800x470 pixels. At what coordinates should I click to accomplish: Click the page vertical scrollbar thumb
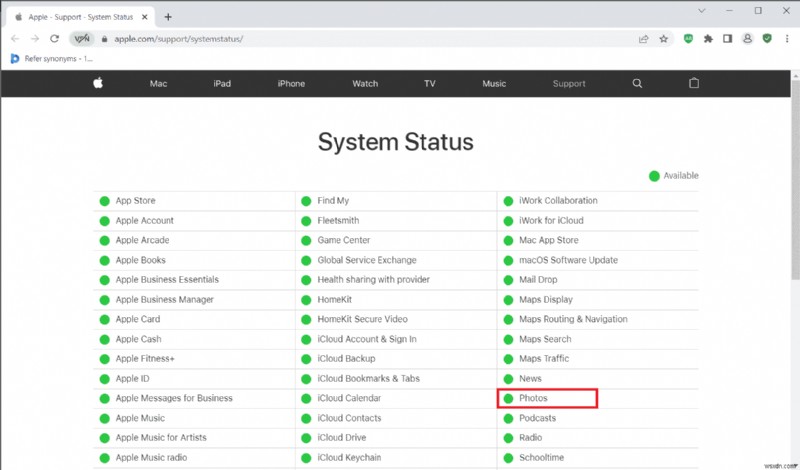795,179
